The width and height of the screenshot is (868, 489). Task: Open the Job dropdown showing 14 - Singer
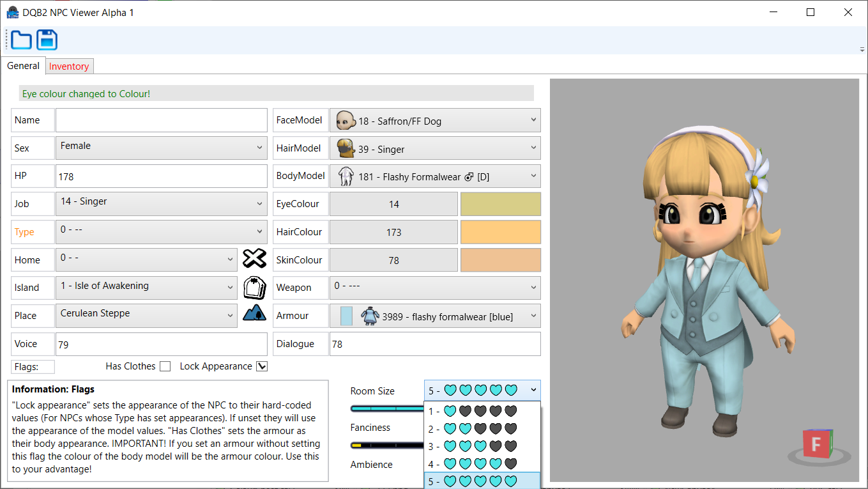tap(162, 203)
